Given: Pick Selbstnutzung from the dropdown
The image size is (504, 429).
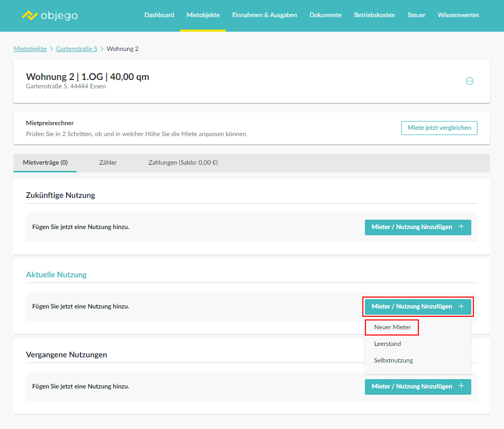Looking at the screenshot, I should 393,360.
